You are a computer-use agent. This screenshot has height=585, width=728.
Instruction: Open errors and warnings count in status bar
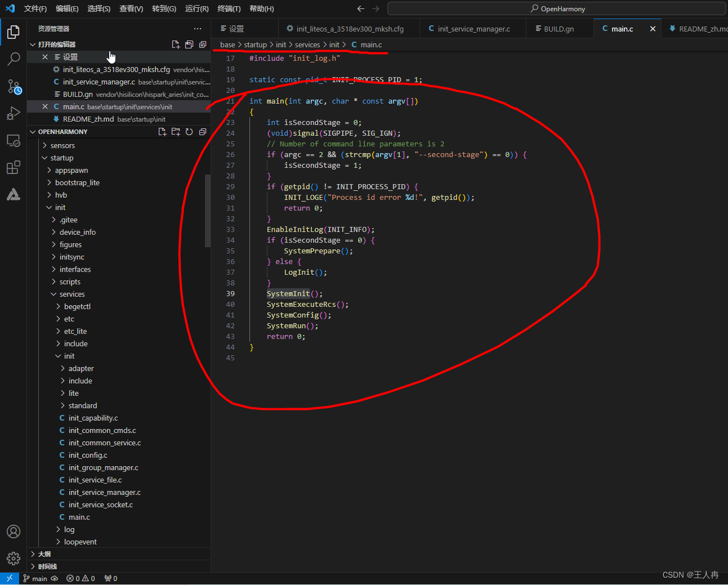tap(81, 578)
